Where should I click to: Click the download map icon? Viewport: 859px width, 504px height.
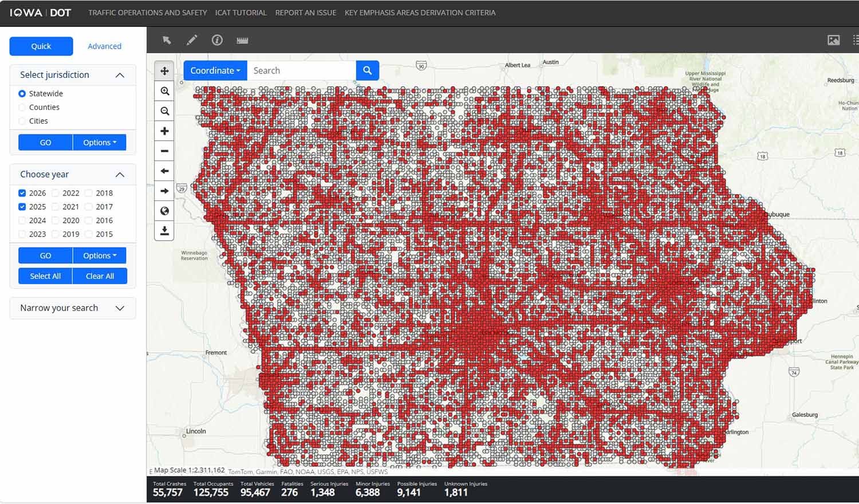[164, 231]
